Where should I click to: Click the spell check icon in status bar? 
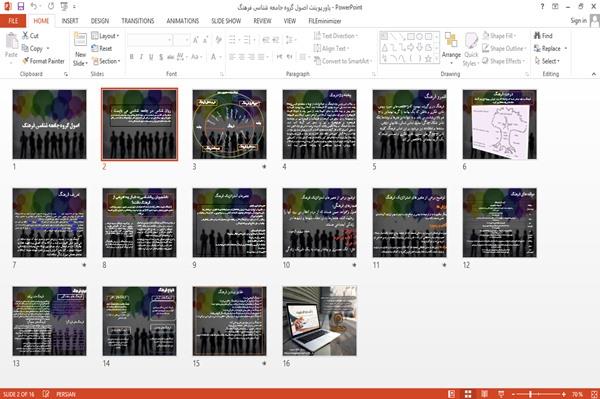[x=46, y=394]
